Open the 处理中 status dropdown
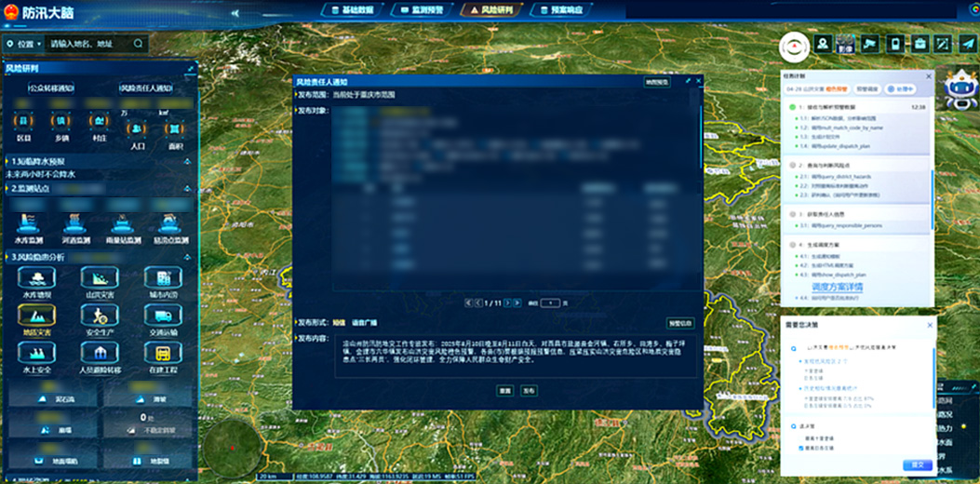 tap(898, 89)
